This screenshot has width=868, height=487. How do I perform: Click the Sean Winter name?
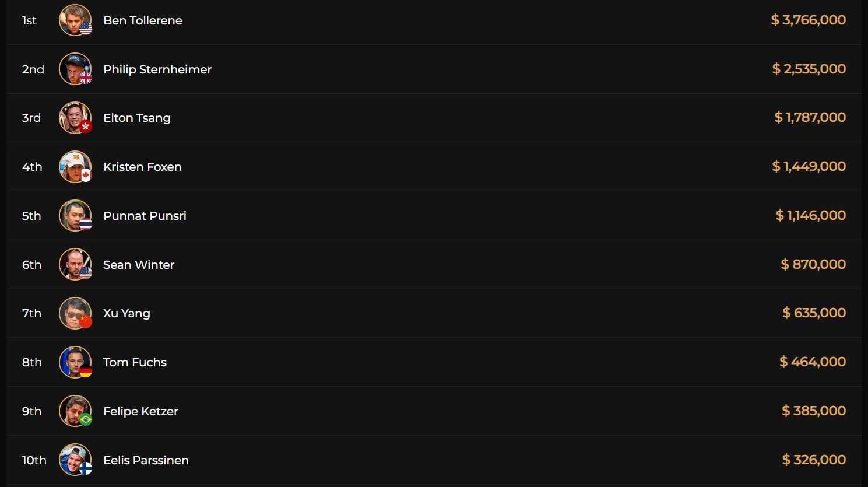coord(139,265)
